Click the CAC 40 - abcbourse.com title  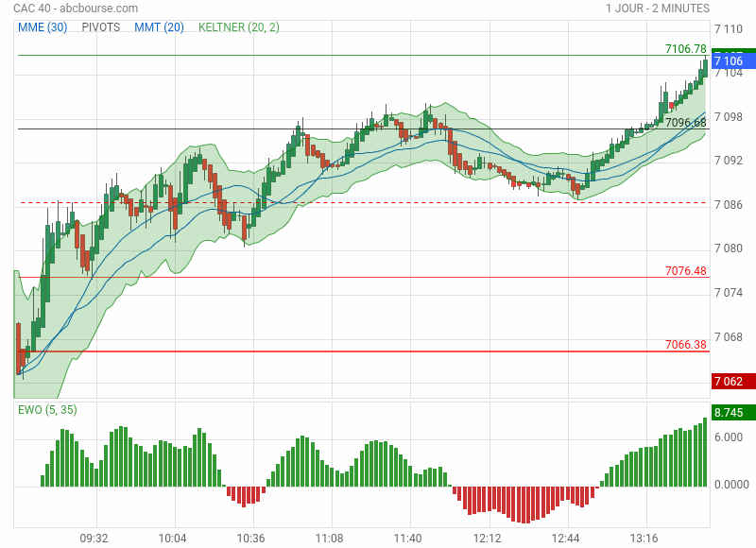point(76,9)
